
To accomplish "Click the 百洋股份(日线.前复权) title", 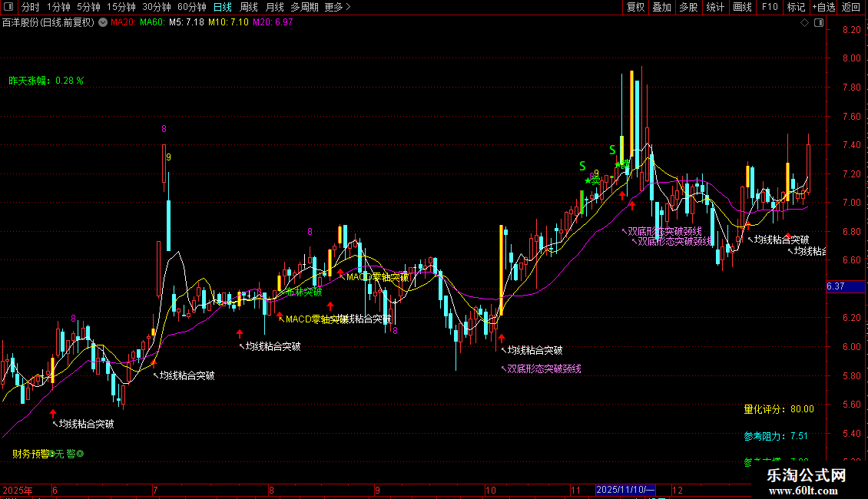I will 48,23.
